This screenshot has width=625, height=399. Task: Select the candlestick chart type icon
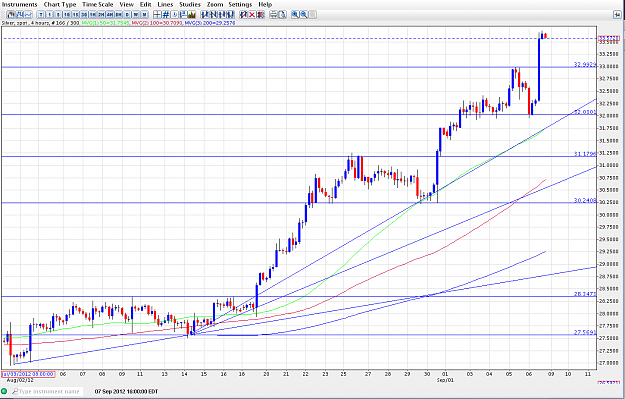[11, 15]
